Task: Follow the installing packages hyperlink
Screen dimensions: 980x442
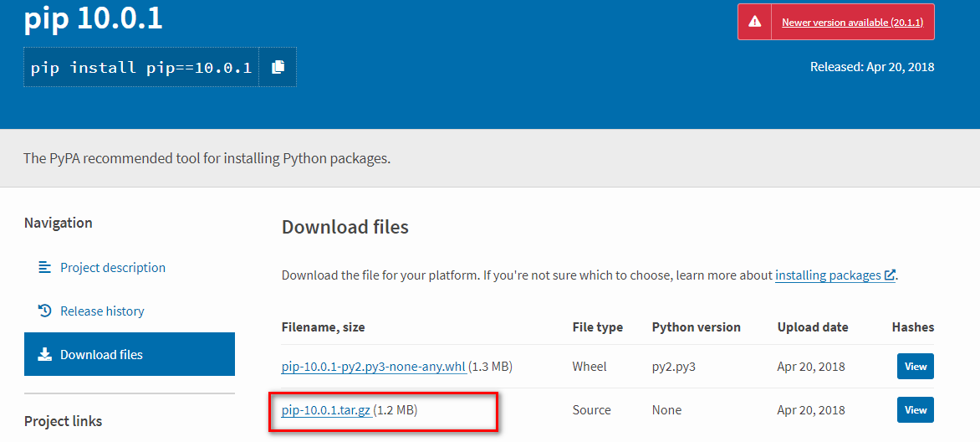Action: 828,275
